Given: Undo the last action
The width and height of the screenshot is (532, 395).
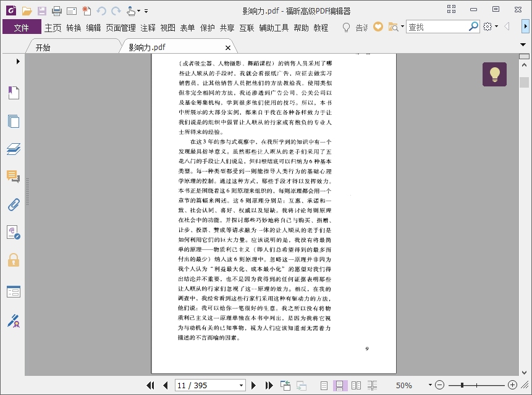Looking at the screenshot, I should click(101, 11).
